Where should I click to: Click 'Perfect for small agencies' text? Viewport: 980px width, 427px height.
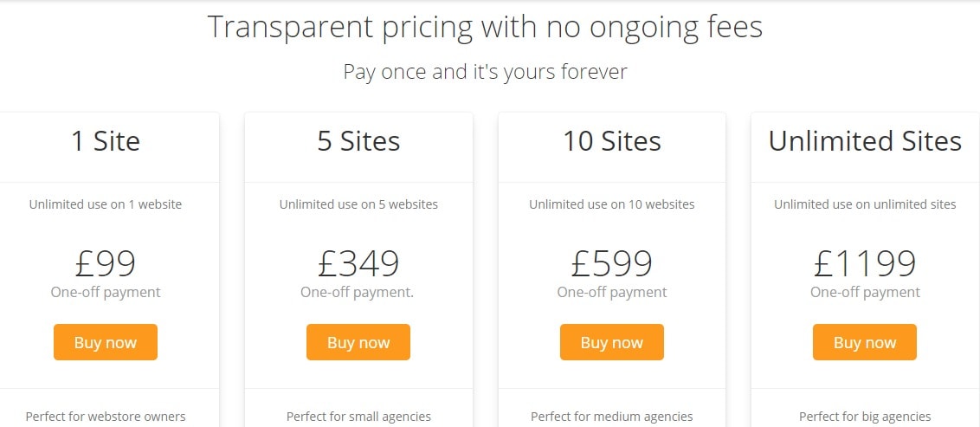[358, 417]
